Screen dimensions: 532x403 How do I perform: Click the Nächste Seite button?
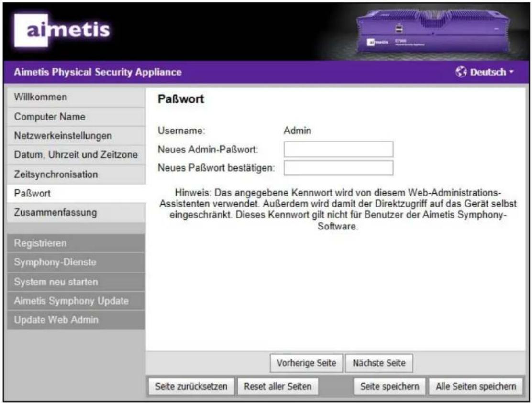pos(379,363)
